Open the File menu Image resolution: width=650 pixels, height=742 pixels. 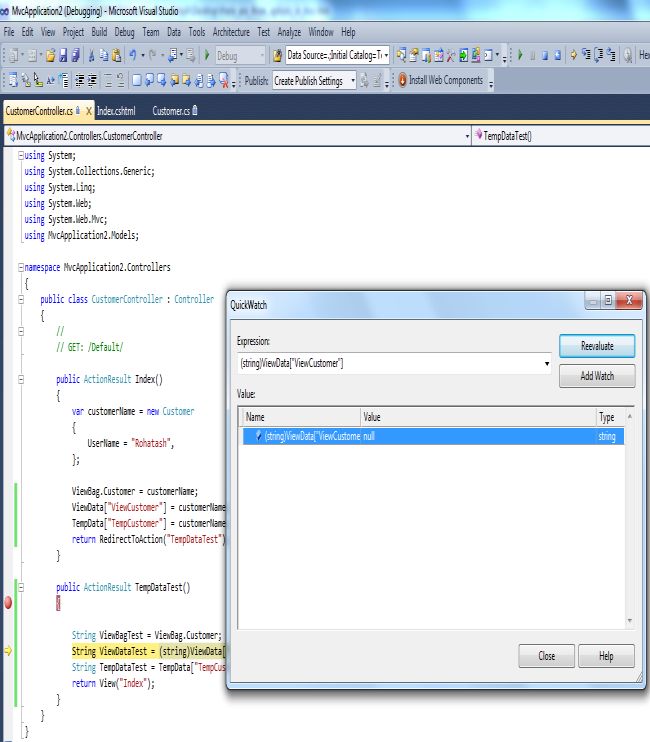pos(9,32)
